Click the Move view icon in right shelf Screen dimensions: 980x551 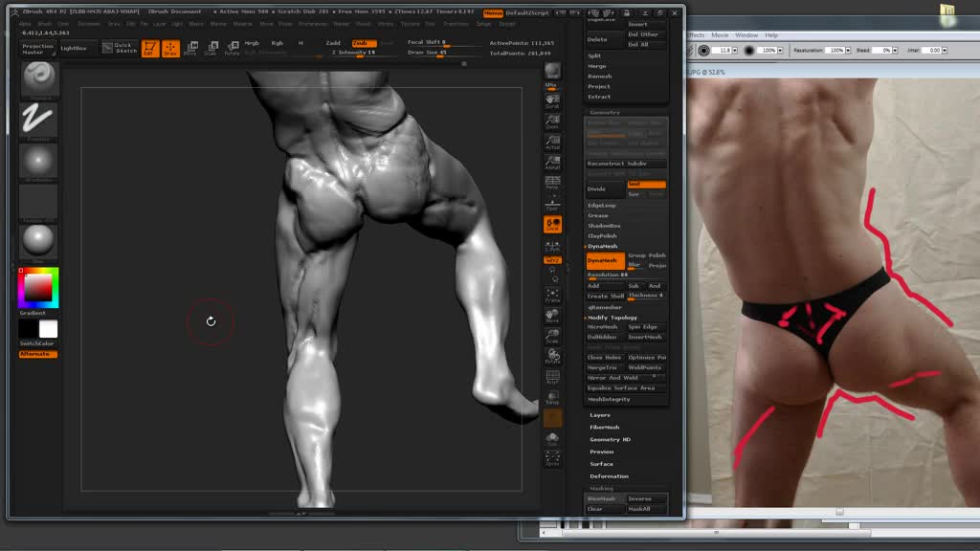[552, 316]
